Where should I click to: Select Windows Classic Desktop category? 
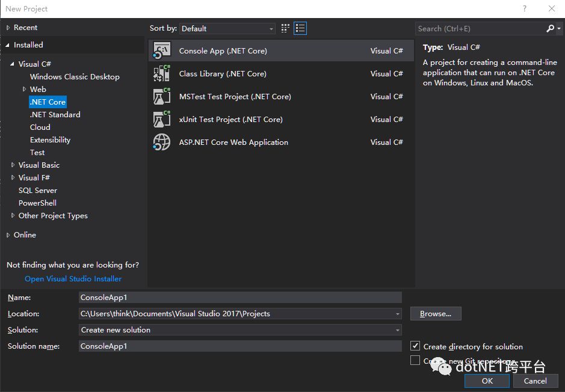75,77
